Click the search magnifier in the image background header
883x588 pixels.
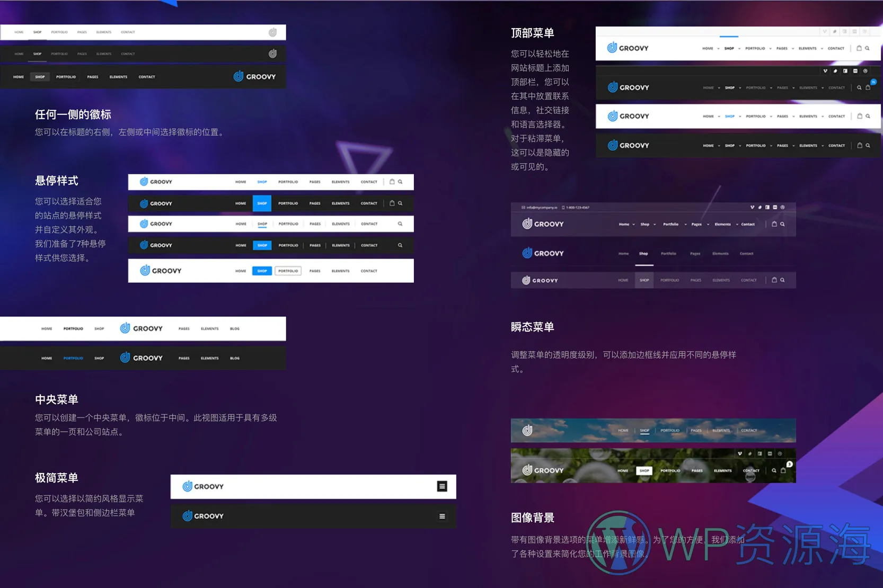click(774, 470)
